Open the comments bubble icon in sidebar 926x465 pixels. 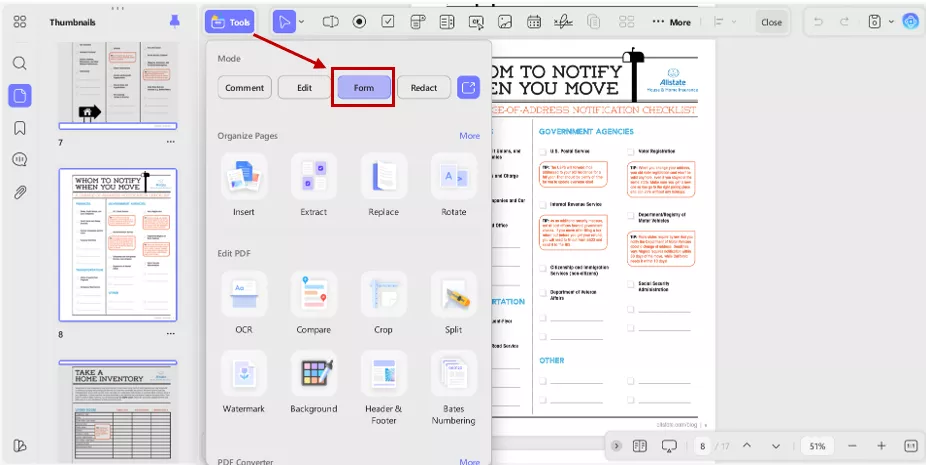(20, 160)
